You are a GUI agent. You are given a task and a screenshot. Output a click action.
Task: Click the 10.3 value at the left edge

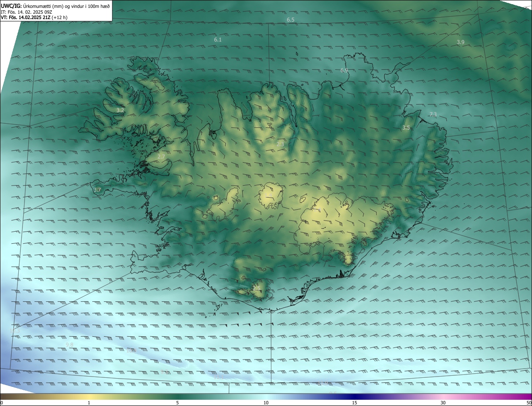click(15, 330)
